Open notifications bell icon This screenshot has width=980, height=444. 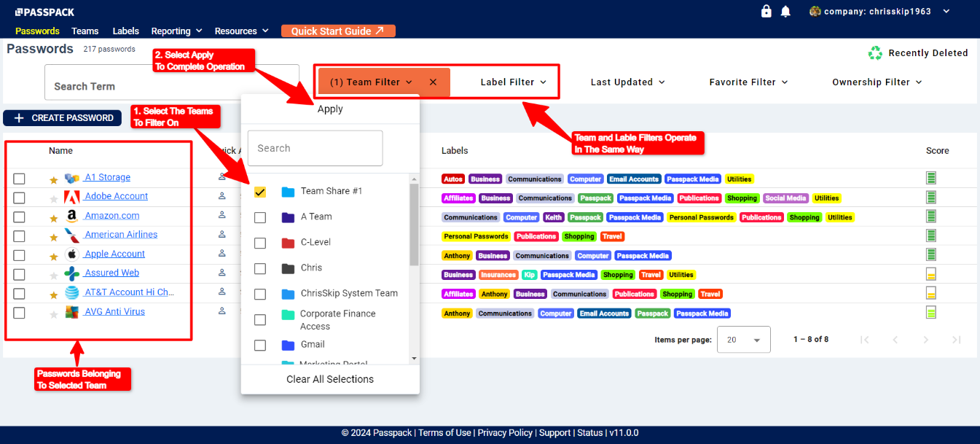point(785,11)
